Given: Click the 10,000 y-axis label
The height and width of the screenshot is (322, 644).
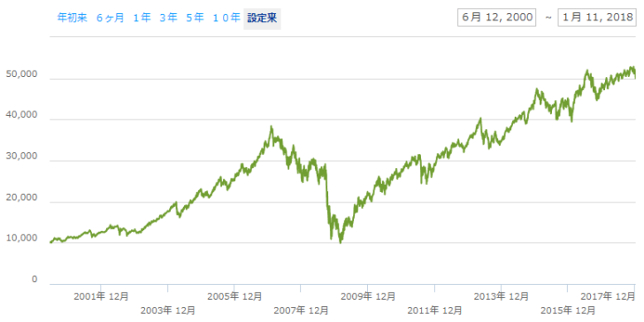Looking at the screenshot, I should (x=23, y=239).
